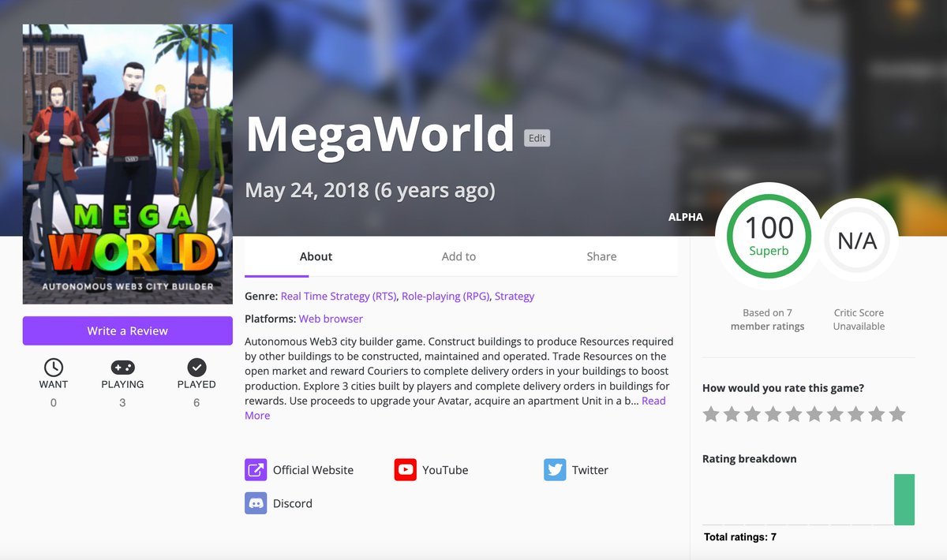Screen dimensions: 947x560
Task: Open the Share options
Action: click(x=601, y=256)
